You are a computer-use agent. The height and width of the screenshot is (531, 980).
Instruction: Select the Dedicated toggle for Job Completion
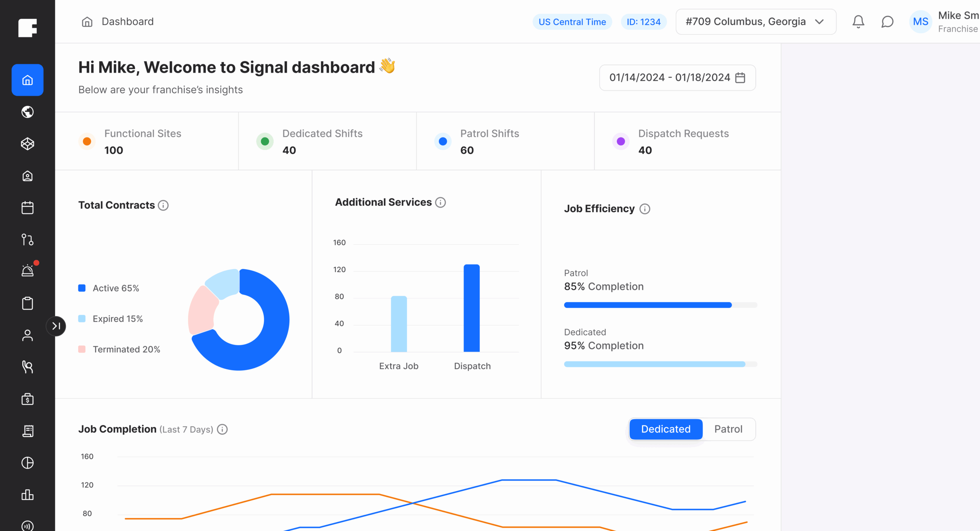pos(666,429)
